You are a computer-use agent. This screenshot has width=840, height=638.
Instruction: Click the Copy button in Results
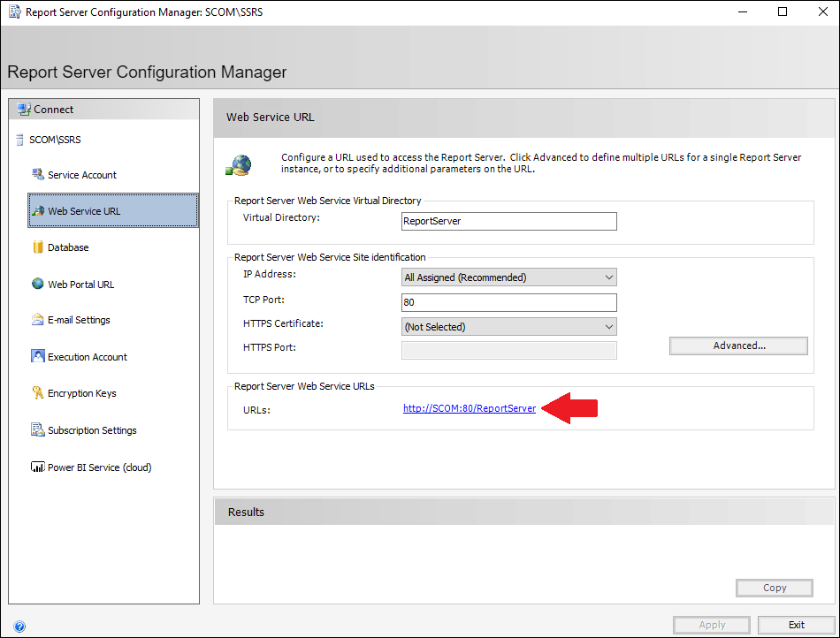tap(774, 588)
